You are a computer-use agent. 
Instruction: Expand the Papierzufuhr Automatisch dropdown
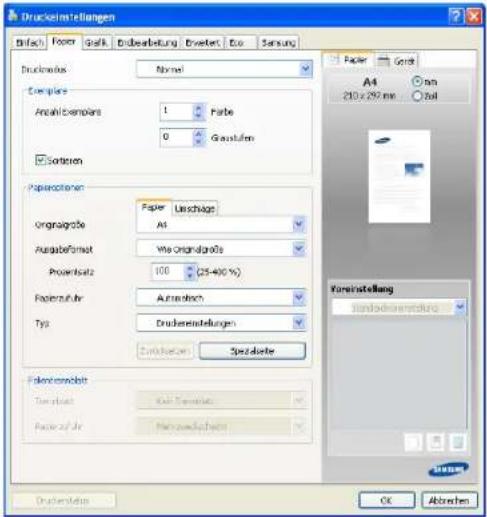point(299,297)
